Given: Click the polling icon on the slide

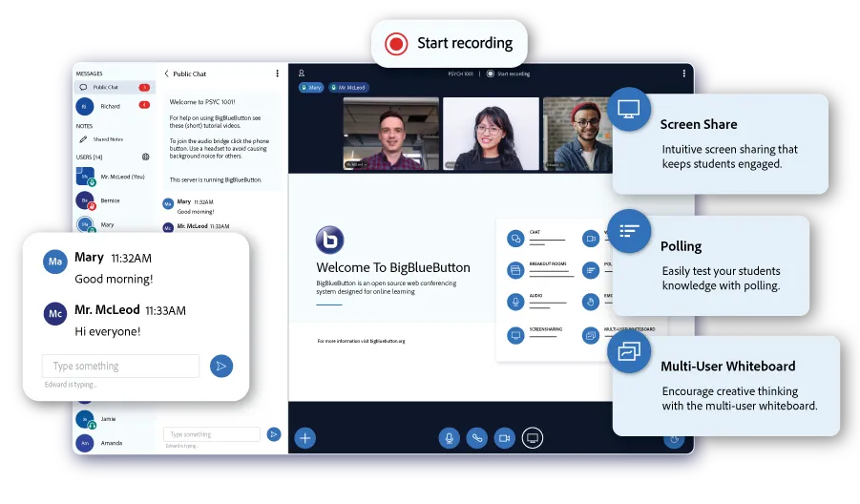Looking at the screenshot, I should (591, 270).
